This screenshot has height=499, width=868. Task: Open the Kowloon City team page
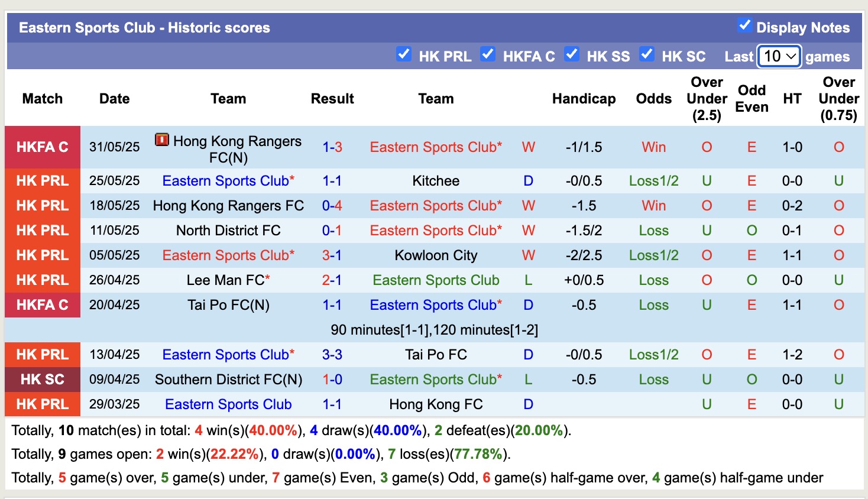coord(436,255)
